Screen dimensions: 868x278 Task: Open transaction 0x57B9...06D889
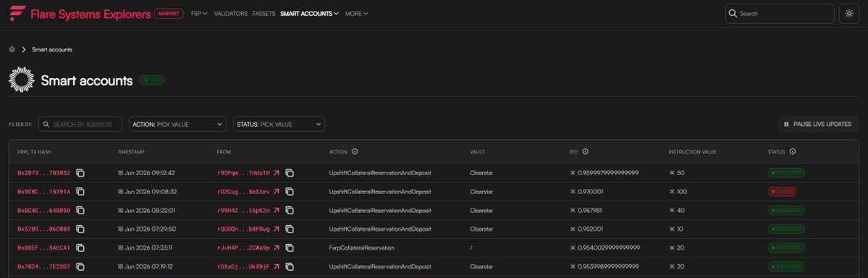(43, 229)
